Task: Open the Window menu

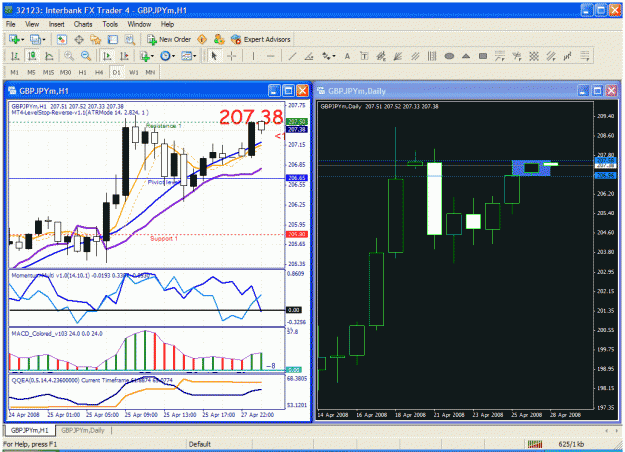Action: pyautogui.click(x=139, y=24)
